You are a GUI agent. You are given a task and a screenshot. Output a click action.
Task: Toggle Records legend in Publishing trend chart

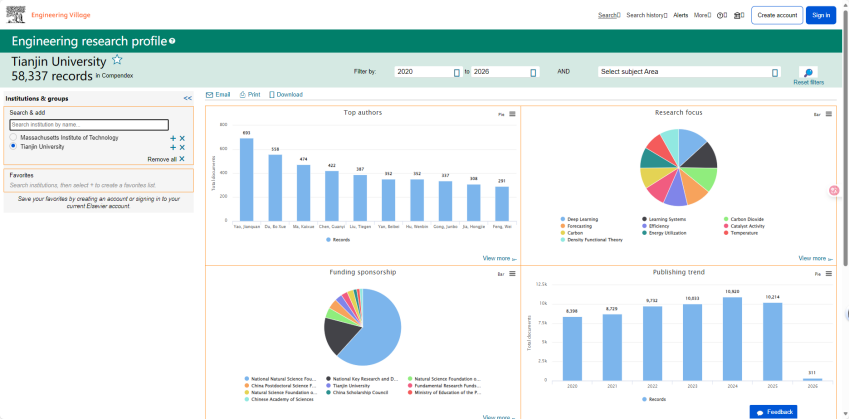(654, 400)
